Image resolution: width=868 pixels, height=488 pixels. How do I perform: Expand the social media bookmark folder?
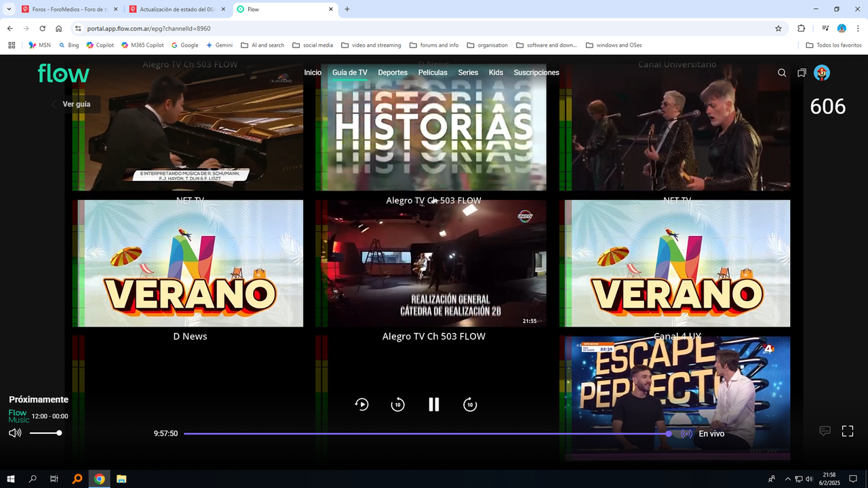tap(313, 45)
